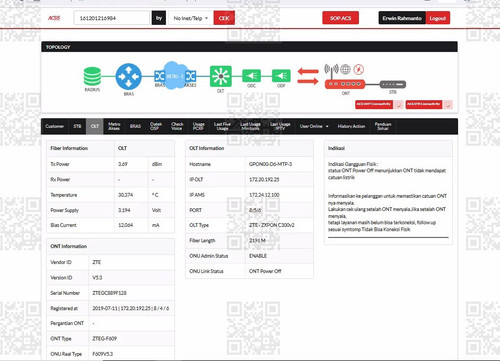The height and width of the screenshot is (361, 500).
Task: Click the red ONT modem icon
Action: [345, 84]
